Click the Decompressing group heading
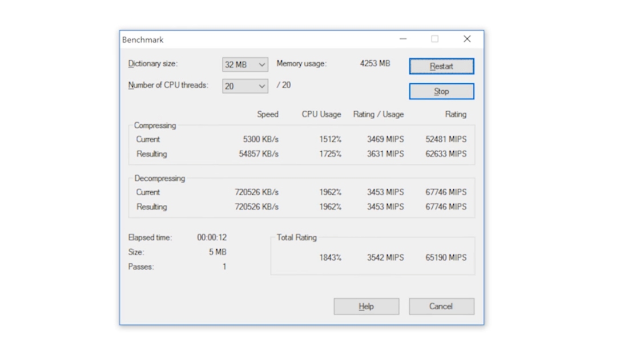The width and height of the screenshot is (628, 364). click(159, 179)
